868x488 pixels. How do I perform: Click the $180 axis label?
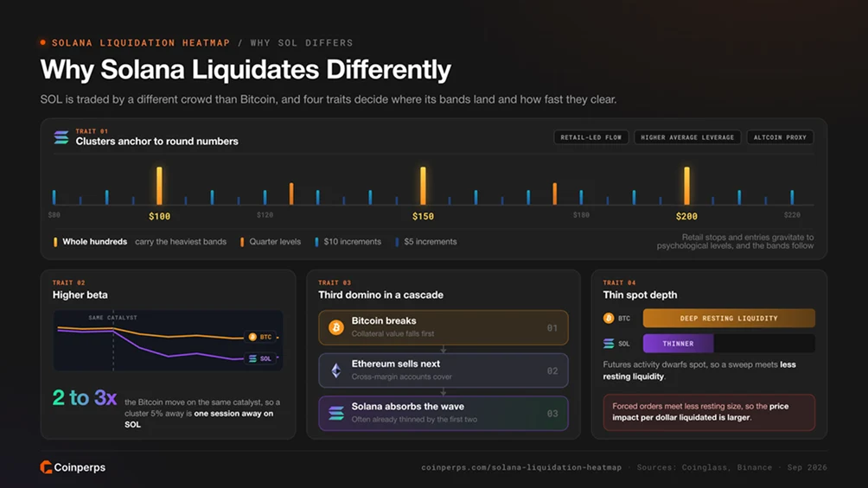click(581, 215)
